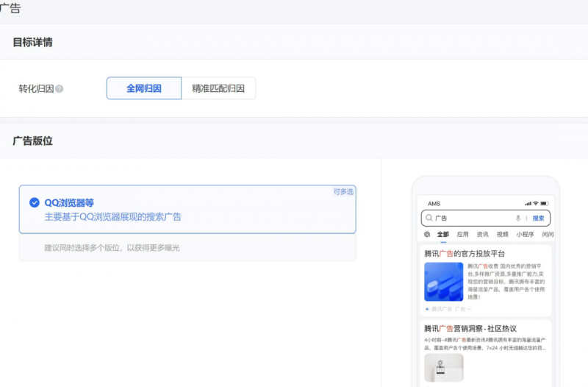Viewport: 588px width, 387px height.
Task: Select the 全网归因 attribution option
Action: click(143, 88)
